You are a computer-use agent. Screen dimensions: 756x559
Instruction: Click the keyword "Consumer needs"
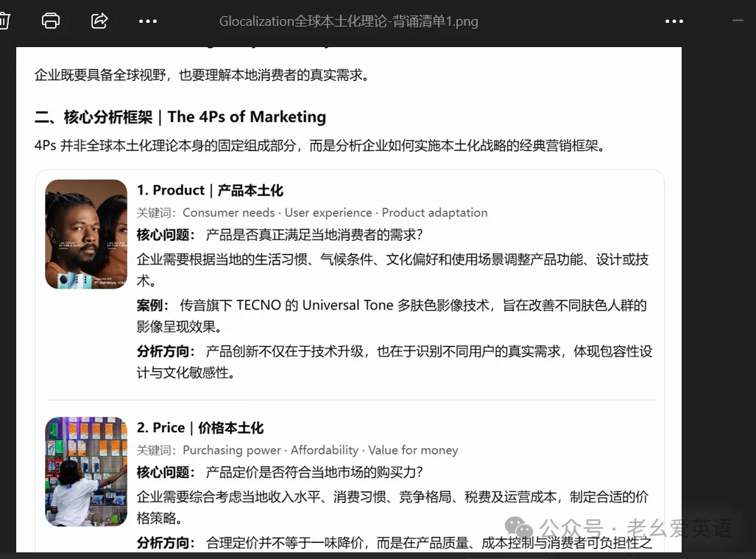228,213
